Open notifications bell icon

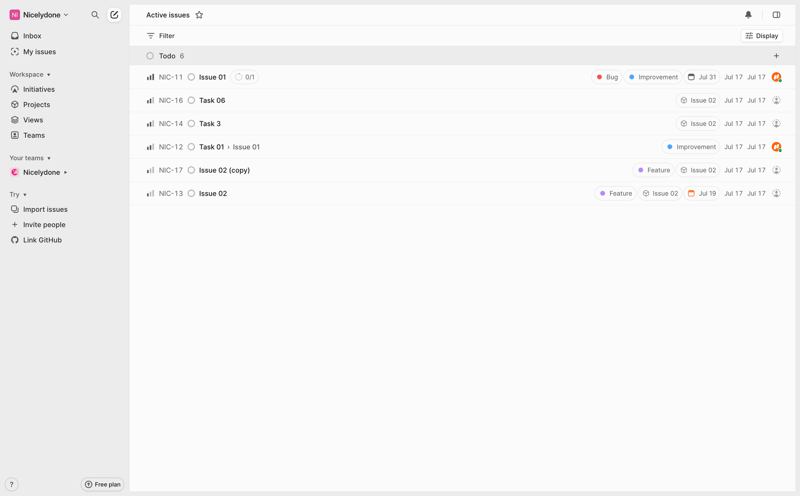pos(748,15)
